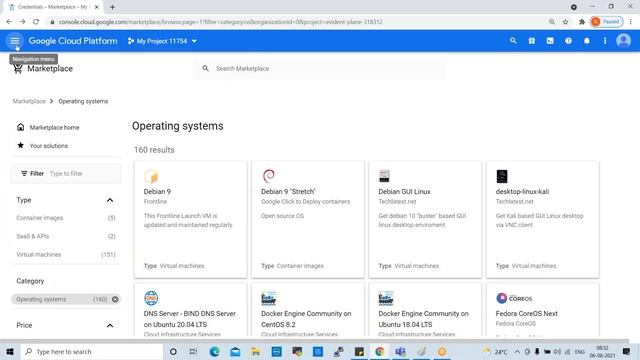Open Mail app from taskbar
Image resolution: width=640 pixels, height=360 pixels.
(x=235, y=351)
